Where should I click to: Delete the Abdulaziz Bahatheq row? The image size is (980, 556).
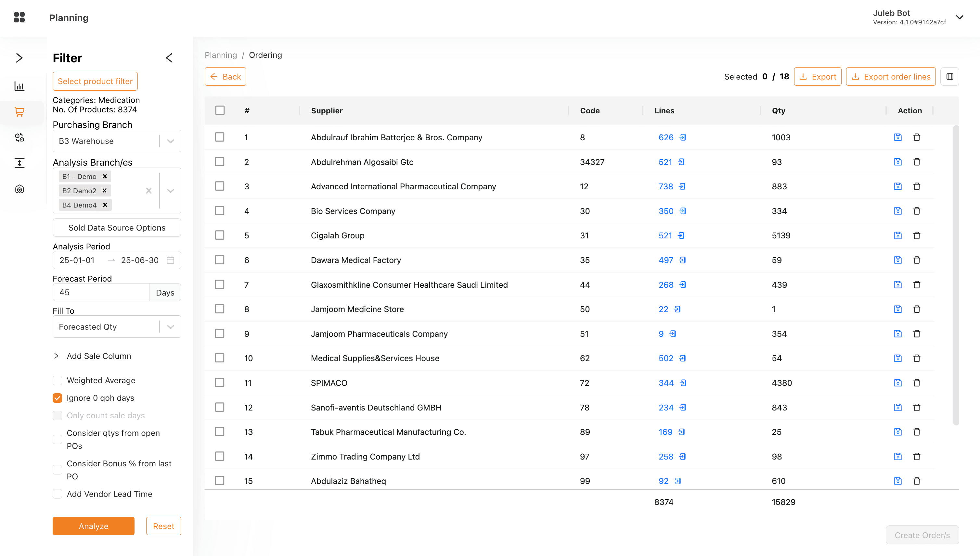pos(917,481)
